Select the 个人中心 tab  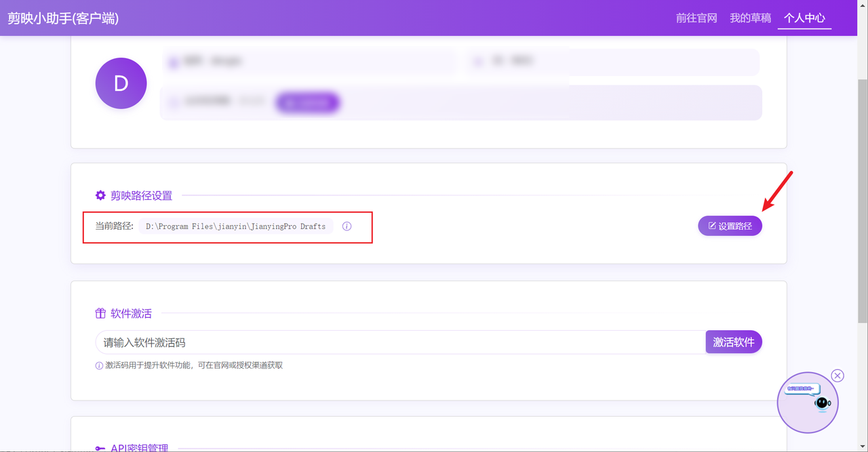804,18
